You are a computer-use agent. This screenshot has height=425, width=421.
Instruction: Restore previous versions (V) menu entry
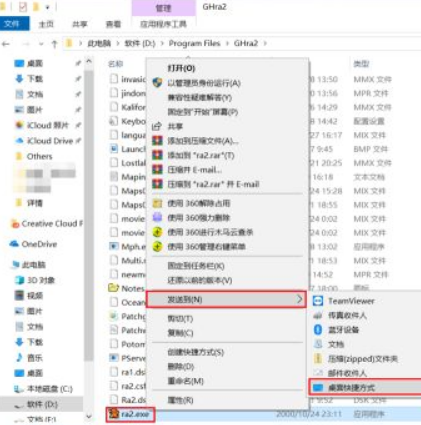(200, 280)
